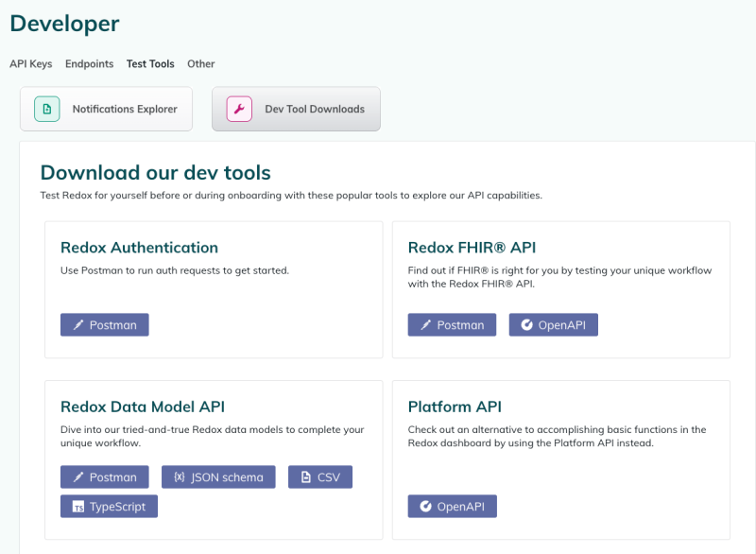756x554 pixels.
Task: Click the green document icon for Notifications Explorer
Action: [x=46, y=109]
